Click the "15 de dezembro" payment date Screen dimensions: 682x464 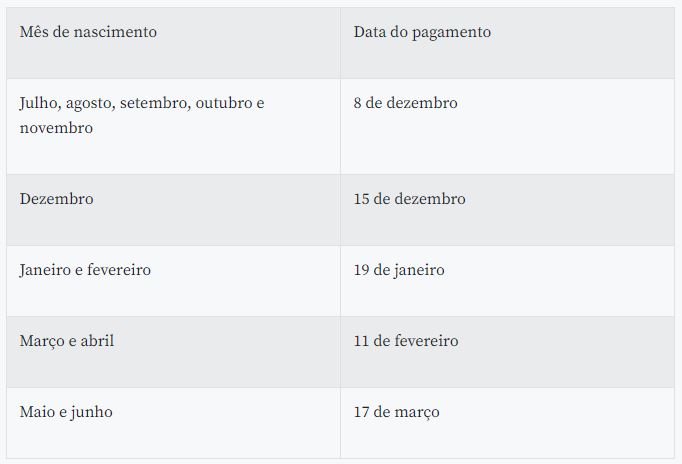point(409,199)
